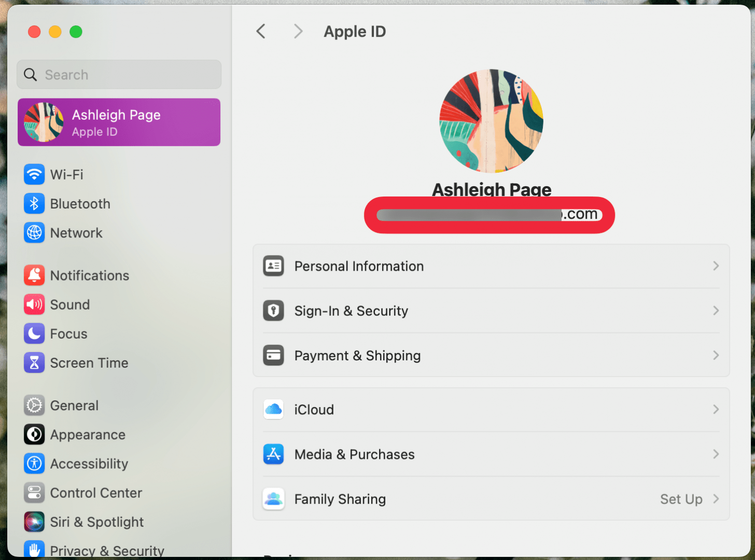
Task: Open Screen Time hourglass icon
Action: [x=34, y=363]
